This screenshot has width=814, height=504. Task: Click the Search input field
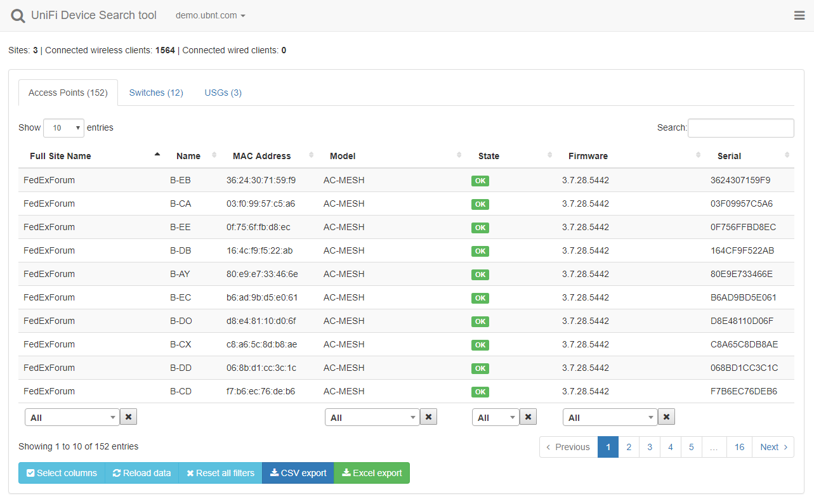740,128
